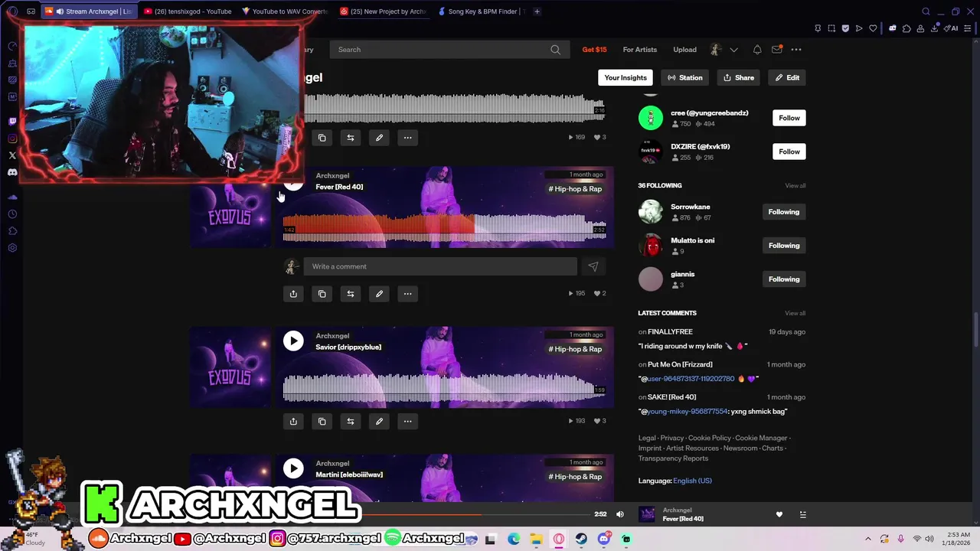
Task: Play the Martini [eleboiiilwav] track
Action: [x=293, y=468]
